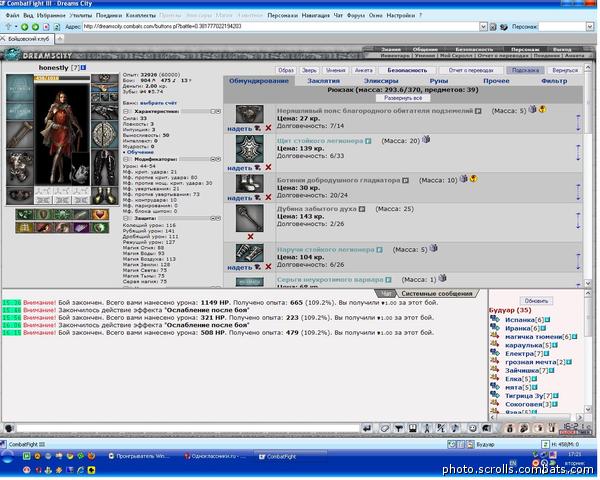Open the heart icon in the abilities row
Screen dimensions: 600x480
pos(100,214)
